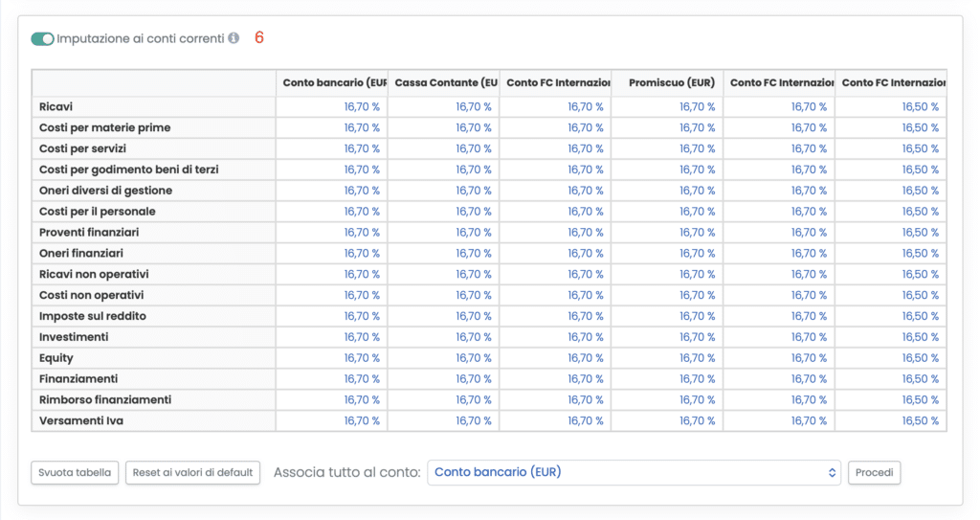Click the Promiscuo (EUR) column header
The width and height of the screenshot is (980, 520).
point(671,83)
